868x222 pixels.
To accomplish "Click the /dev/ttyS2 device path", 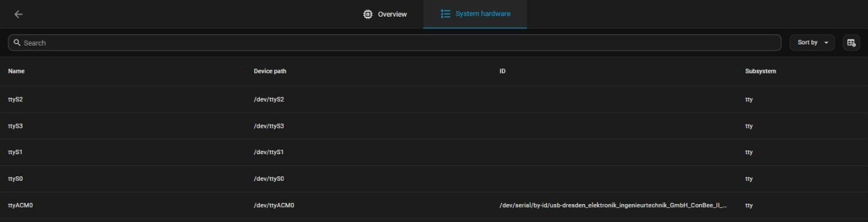I will click(269, 99).
